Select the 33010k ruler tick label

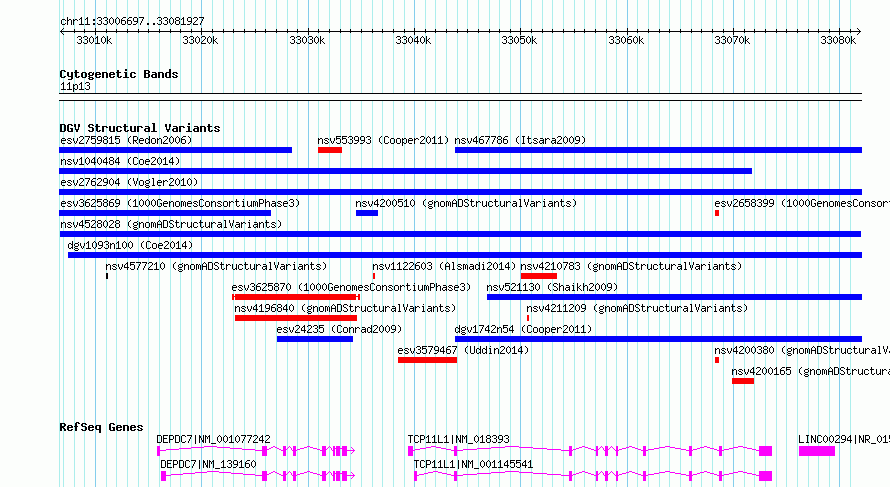click(94, 40)
